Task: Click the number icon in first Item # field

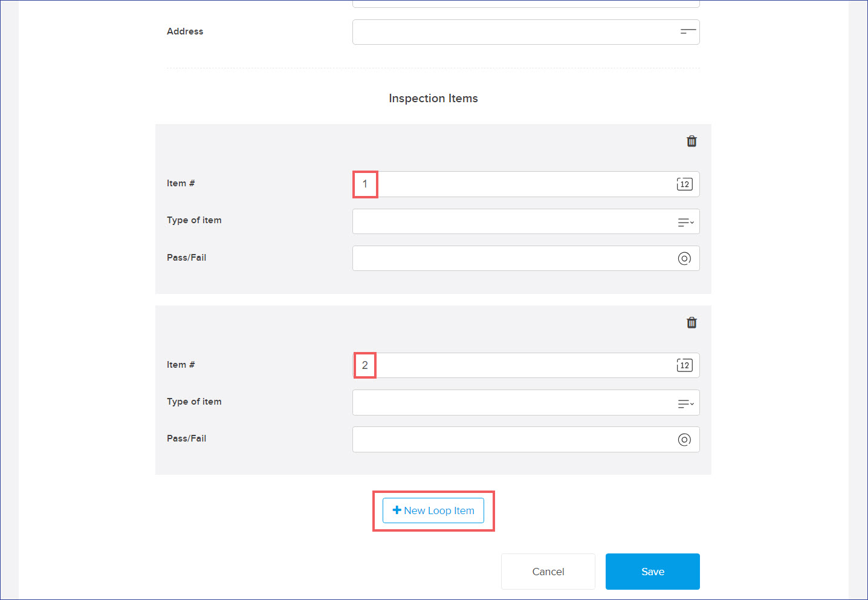Action: pyautogui.click(x=684, y=184)
